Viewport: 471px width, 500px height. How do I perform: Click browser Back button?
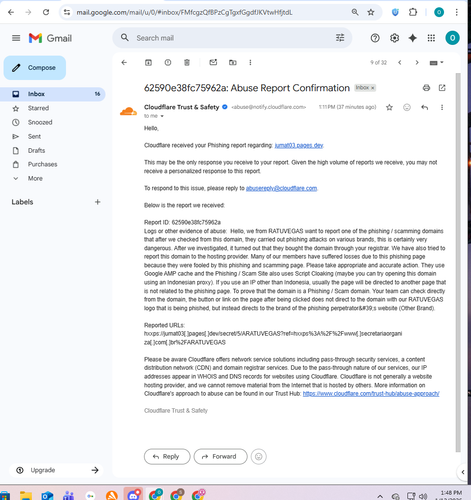pos(11,12)
